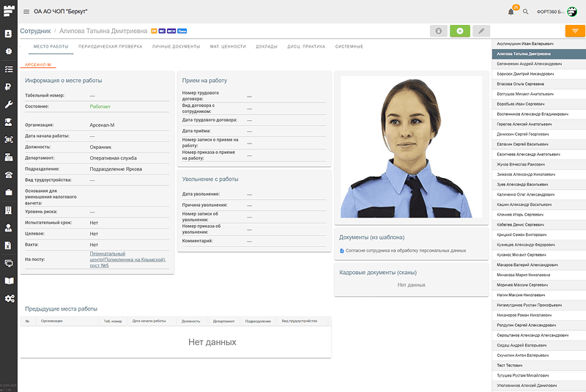Viewport: 586px width, 392px height.
Task: Select the Арсенал-М sub-tab
Action: coord(37,64)
